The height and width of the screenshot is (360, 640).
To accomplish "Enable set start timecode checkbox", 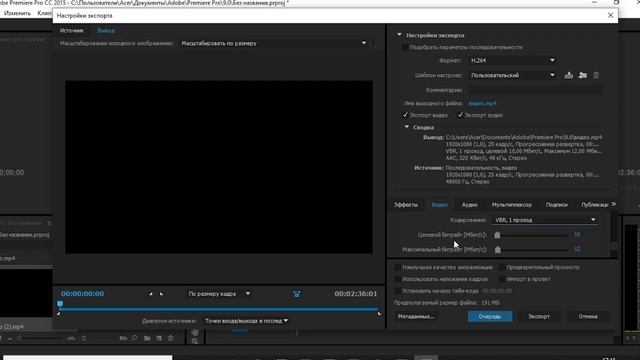I will pyautogui.click(x=398, y=291).
